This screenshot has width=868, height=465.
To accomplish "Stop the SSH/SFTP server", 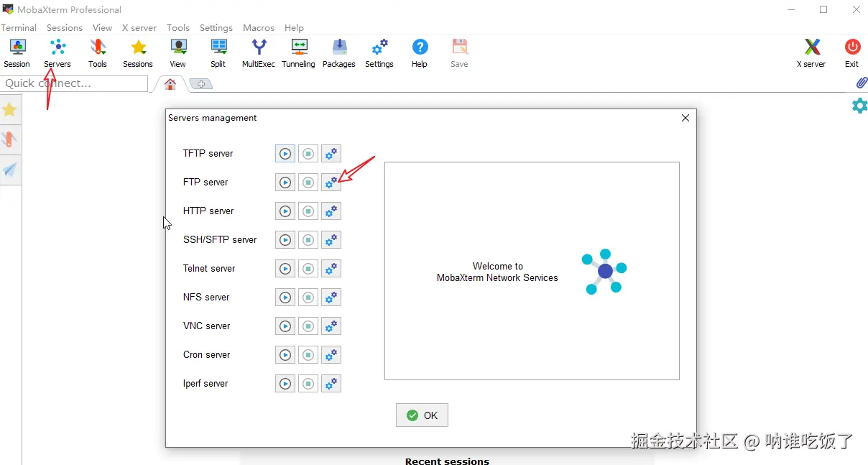I will (x=308, y=240).
